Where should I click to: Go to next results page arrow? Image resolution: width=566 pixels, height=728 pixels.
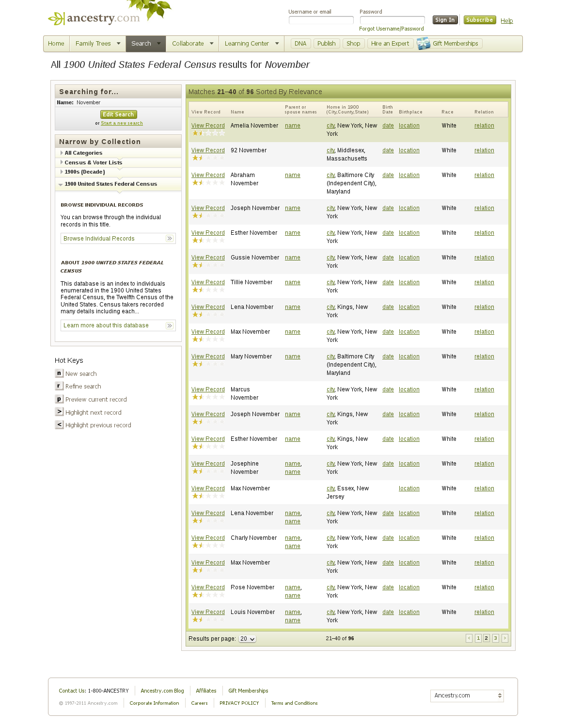point(505,638)
